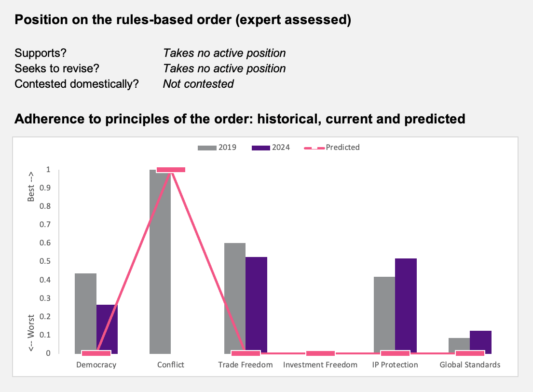Select the 2019 Conflict gray bar

[160, 261]
